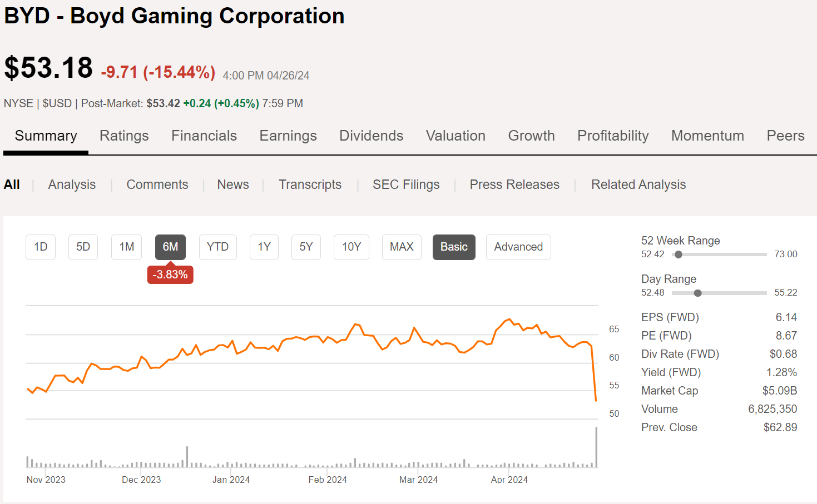
Task: Show only News items
Action: pyautogui.click(x=232, y=184)
